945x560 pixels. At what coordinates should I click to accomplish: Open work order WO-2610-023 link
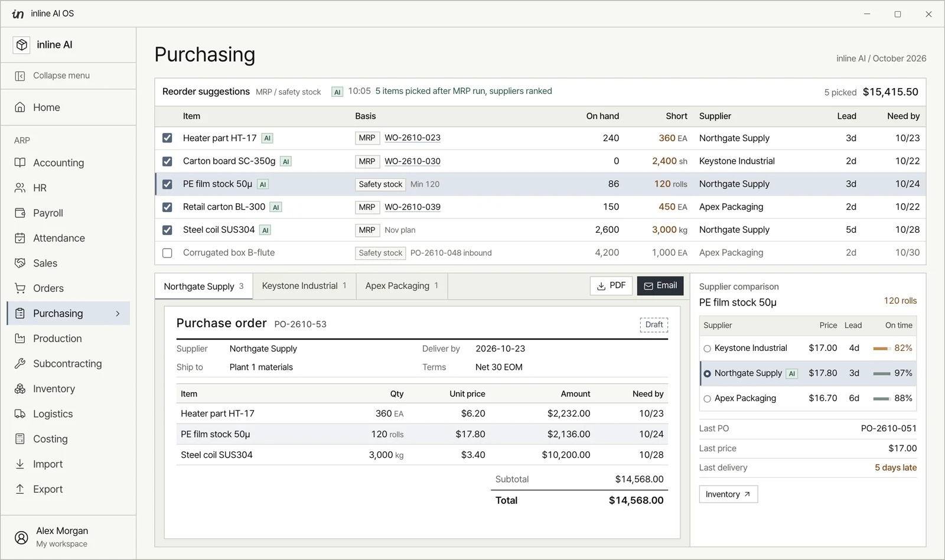tap(412, 138)
